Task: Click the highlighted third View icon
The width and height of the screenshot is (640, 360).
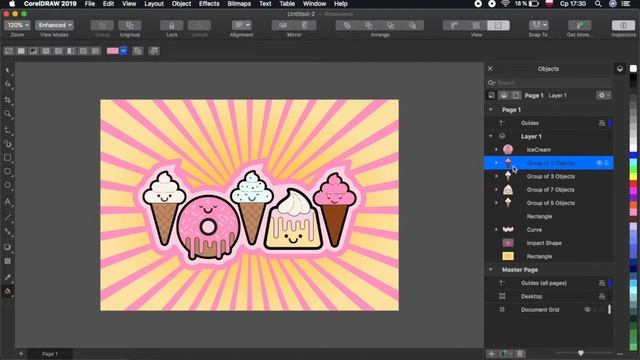Action: [x=498, y=25]
